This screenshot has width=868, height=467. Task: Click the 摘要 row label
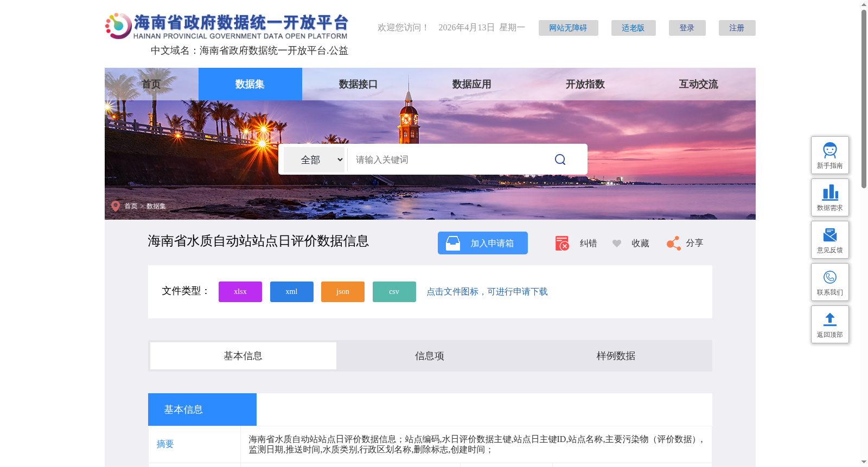[x=165, y=444]
